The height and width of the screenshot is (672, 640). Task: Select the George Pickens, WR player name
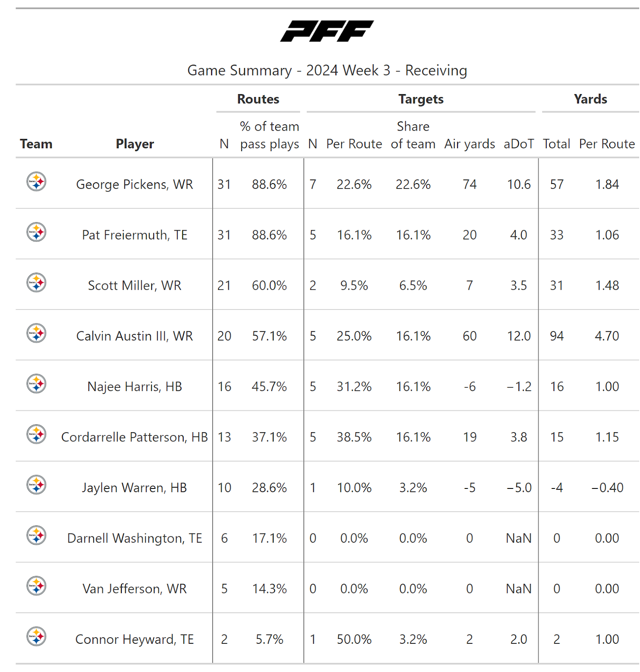134,184
